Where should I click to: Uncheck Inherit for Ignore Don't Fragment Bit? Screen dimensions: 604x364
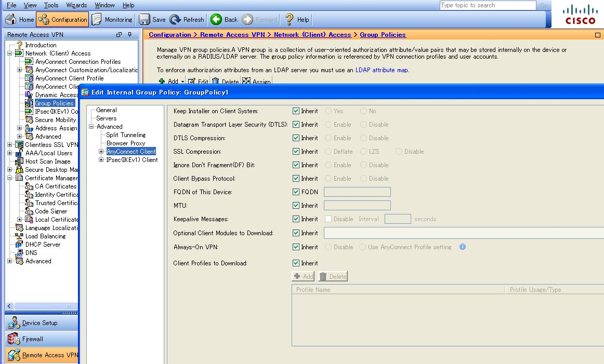tap(296, 165)
